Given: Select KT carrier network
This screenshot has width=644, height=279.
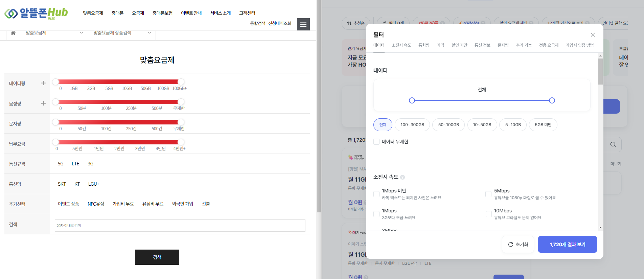Looking at the screenshot, I should [77, 184].
